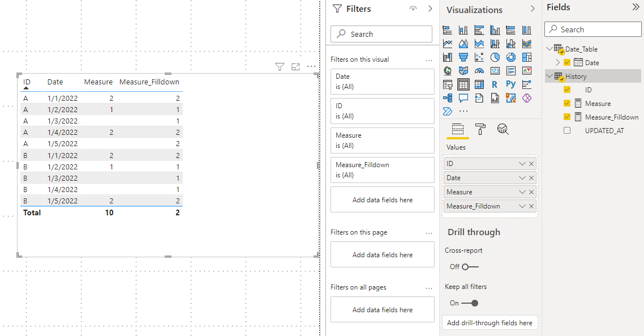Image resolution: width=644 pixels, height=336 pixels.
Task: Sort table by Measure_Filldown column header
Action: click(149, 82)
